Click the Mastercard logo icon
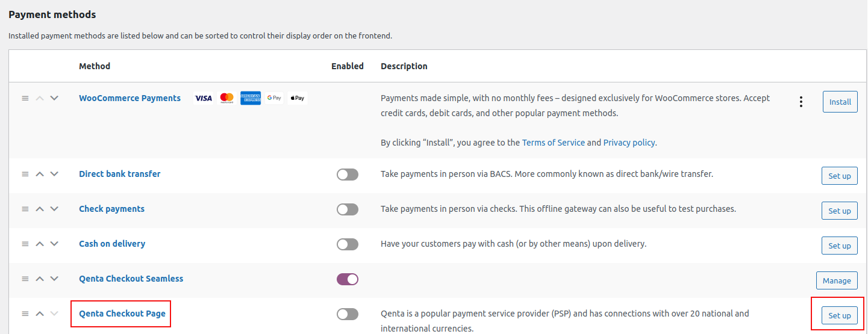Image resolution: width=868 pixels, height=334 pixels. tap(227, 98)
